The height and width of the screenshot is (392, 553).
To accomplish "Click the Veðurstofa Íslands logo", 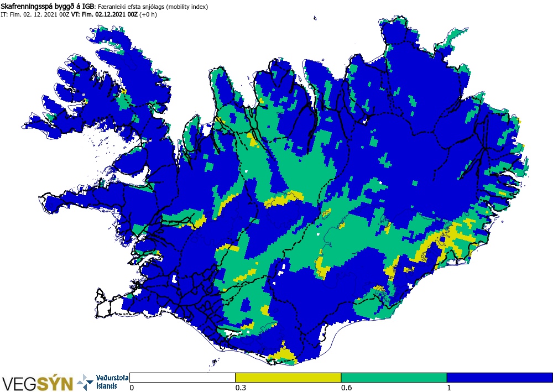I will tap(102, 382).
